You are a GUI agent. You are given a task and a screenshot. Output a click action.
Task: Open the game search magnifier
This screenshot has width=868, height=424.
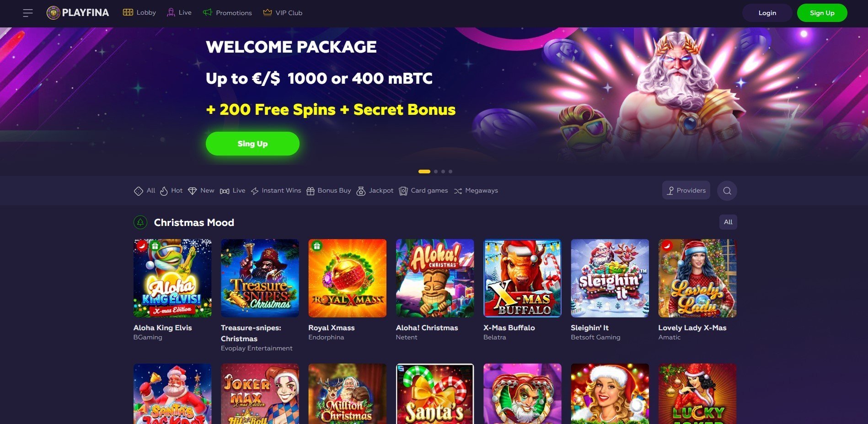pos(727,191)
